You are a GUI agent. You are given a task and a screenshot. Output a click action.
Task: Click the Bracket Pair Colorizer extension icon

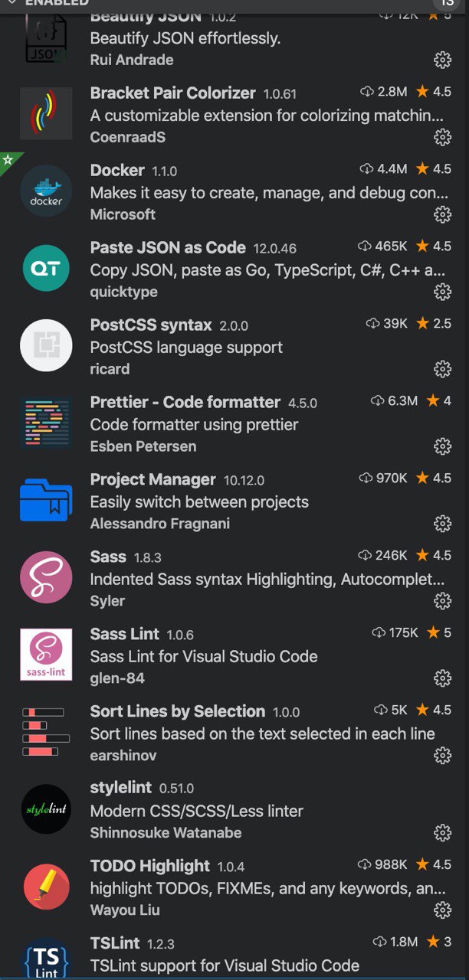tap(46, 113)
